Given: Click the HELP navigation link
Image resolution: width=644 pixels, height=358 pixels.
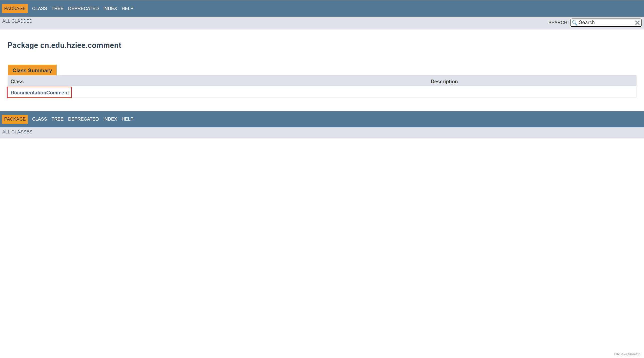Looking at the screenshot, I should click(x=127, y=8).
